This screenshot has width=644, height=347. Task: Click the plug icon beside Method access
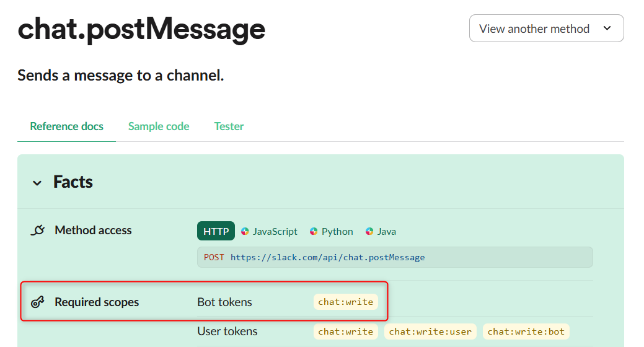[38, 231]
